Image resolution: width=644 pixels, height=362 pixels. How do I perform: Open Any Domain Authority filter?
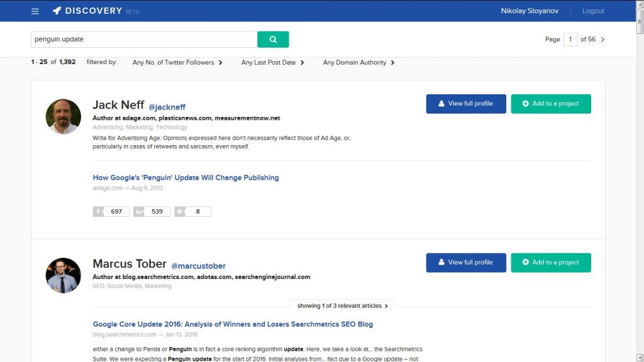(358, 63)
